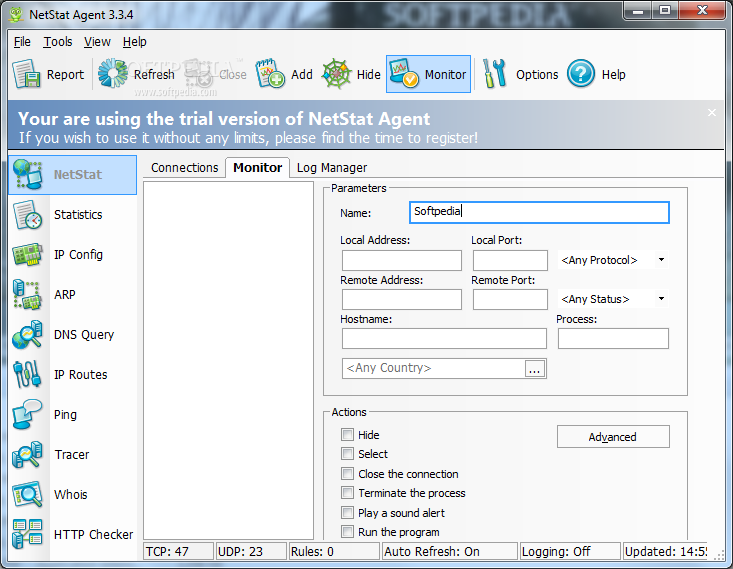Enable the Select action checkbox
Screen dimensions: 733x569
pos(347,454)
